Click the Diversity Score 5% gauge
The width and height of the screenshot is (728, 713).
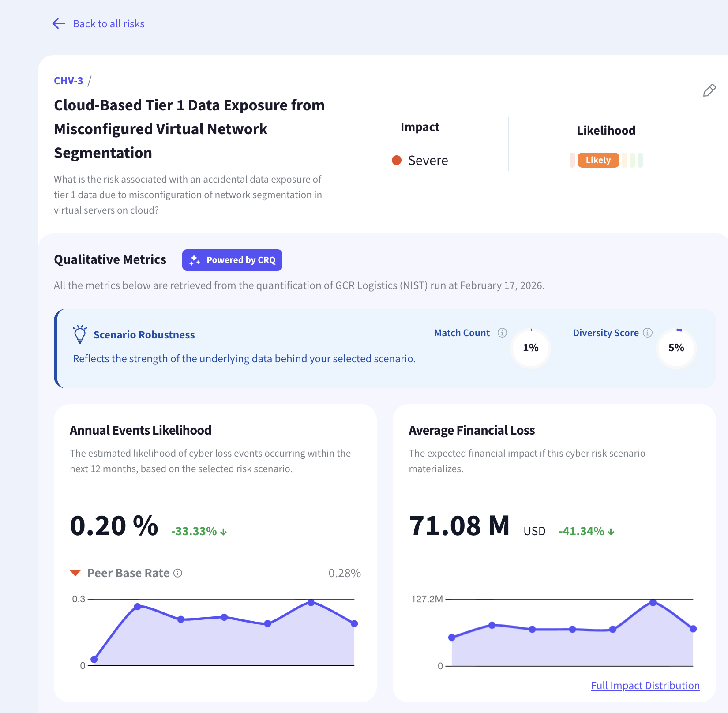click(676, 348)
